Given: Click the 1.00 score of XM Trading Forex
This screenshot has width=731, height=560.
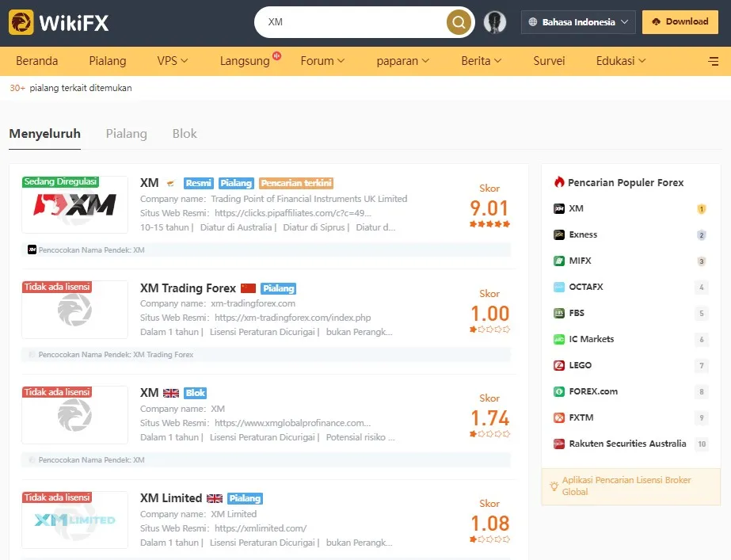Looking at the screenshot, I should click(489, 314).
